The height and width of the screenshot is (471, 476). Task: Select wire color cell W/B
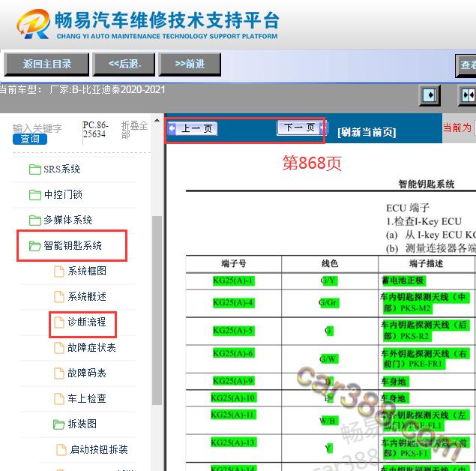pyautogui.click(x=329, y=421)
